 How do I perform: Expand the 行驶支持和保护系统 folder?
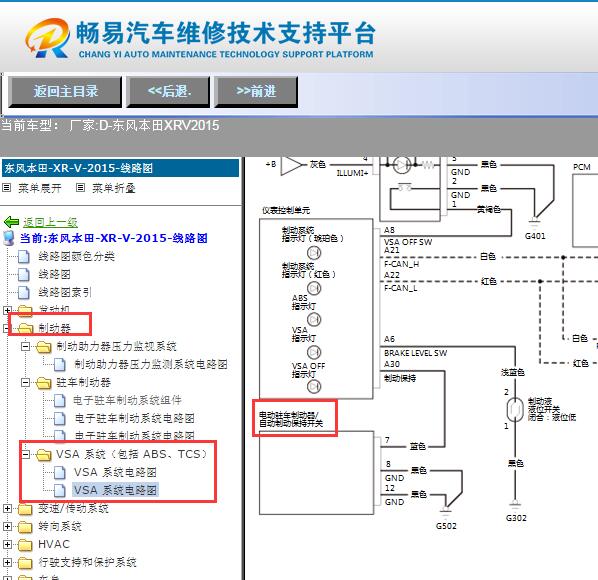pos(7,562)
